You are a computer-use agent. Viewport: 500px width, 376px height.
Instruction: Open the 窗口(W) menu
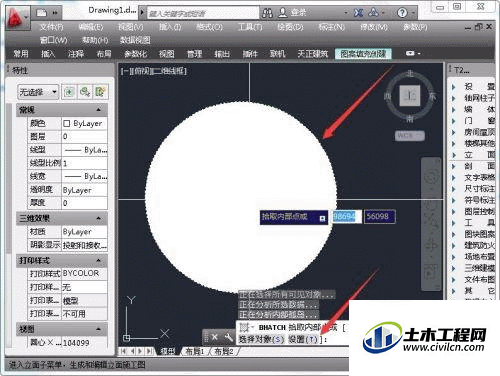(53, 40)
